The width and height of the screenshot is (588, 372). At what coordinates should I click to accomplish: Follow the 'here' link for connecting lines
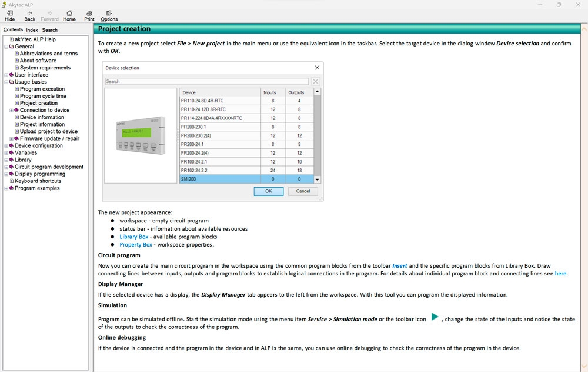(560, 274)
